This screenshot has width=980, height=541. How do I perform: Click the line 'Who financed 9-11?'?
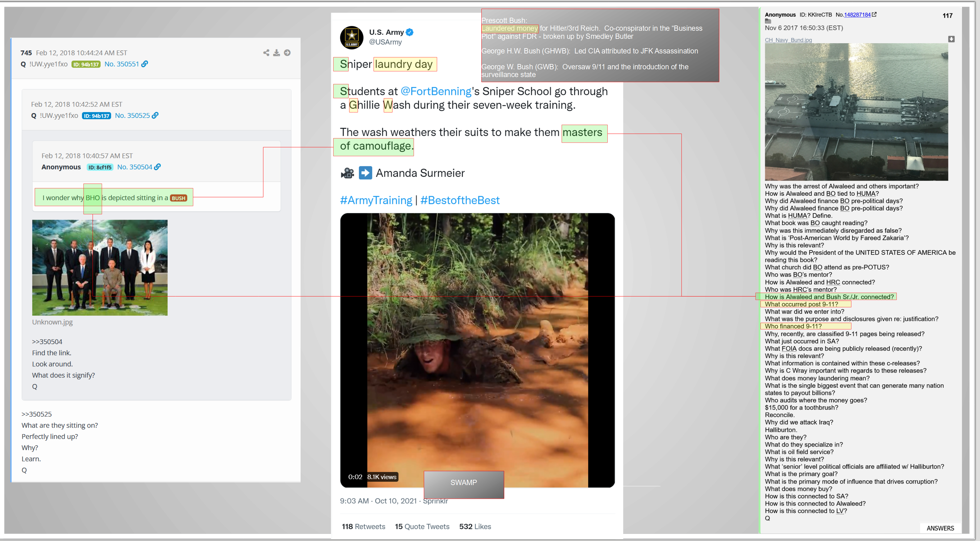point(793,326)
